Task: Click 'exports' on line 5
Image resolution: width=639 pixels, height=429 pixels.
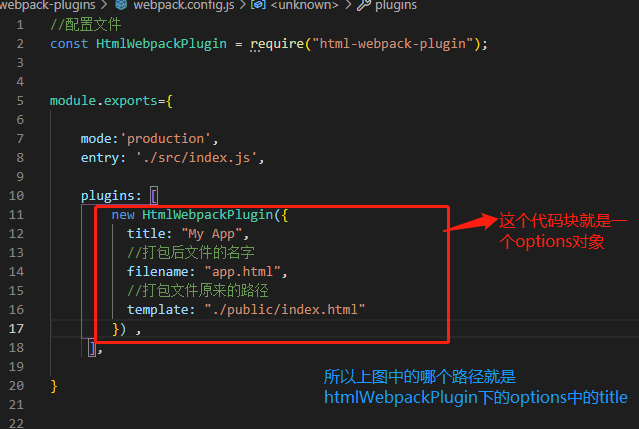Action: [x=131, y=101]
